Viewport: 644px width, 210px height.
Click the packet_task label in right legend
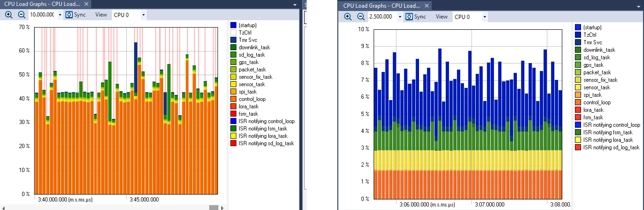pyautogui.click(x=597, y=72)
